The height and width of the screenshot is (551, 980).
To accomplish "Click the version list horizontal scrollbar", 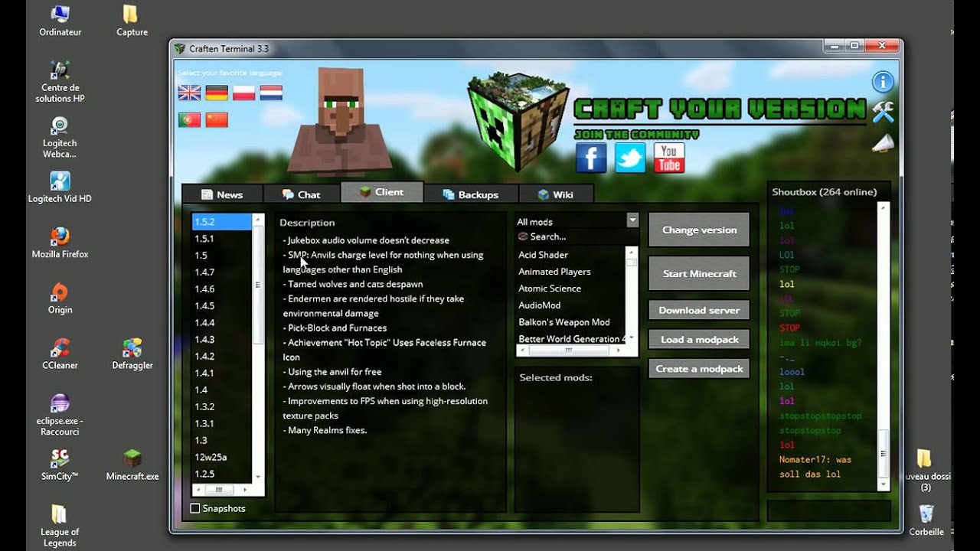I will tap(222, 490).
